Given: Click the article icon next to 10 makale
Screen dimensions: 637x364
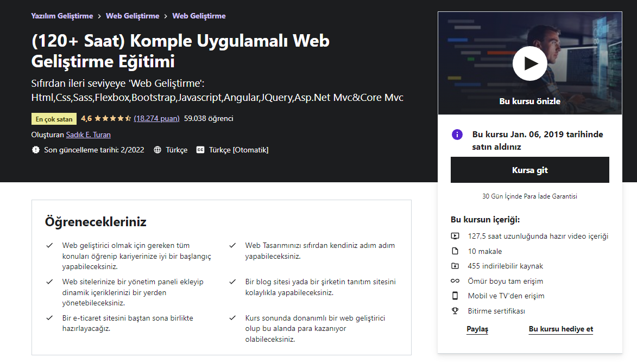Looking at the screenshot, I should [x=455, y=251].
